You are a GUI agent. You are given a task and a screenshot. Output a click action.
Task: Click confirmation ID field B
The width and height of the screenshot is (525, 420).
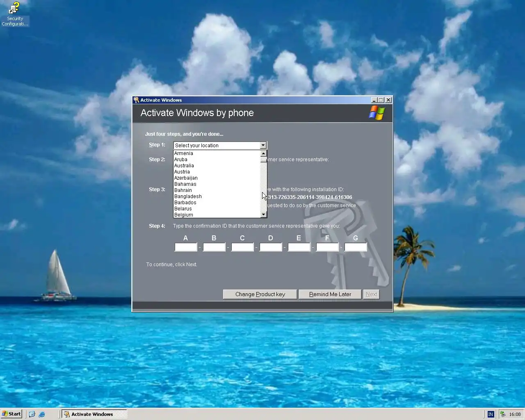pos(214,247)
